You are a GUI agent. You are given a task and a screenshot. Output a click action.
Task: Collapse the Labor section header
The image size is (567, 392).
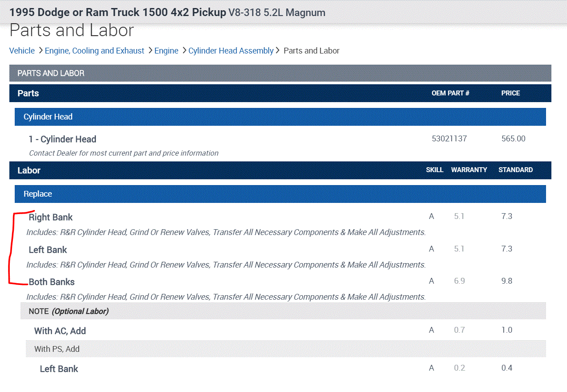[x=29, y=170]
